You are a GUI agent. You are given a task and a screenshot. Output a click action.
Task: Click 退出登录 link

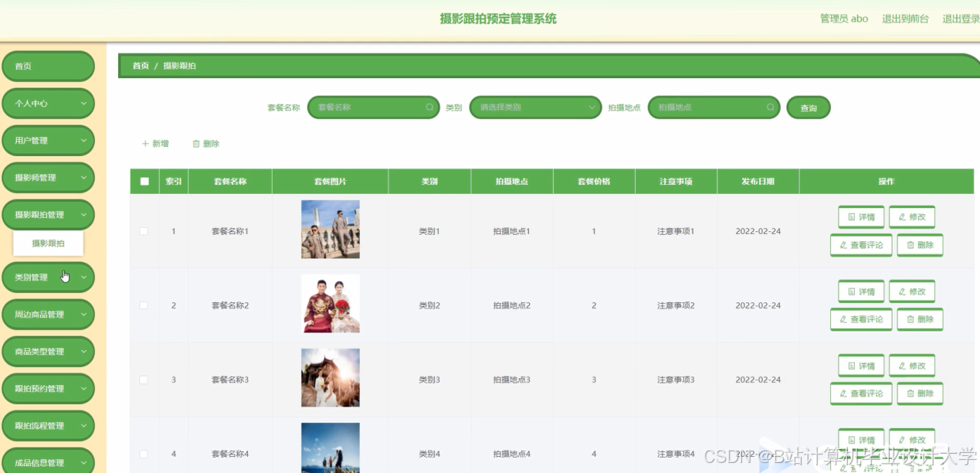pyautogui.click(x=961, y=19)
